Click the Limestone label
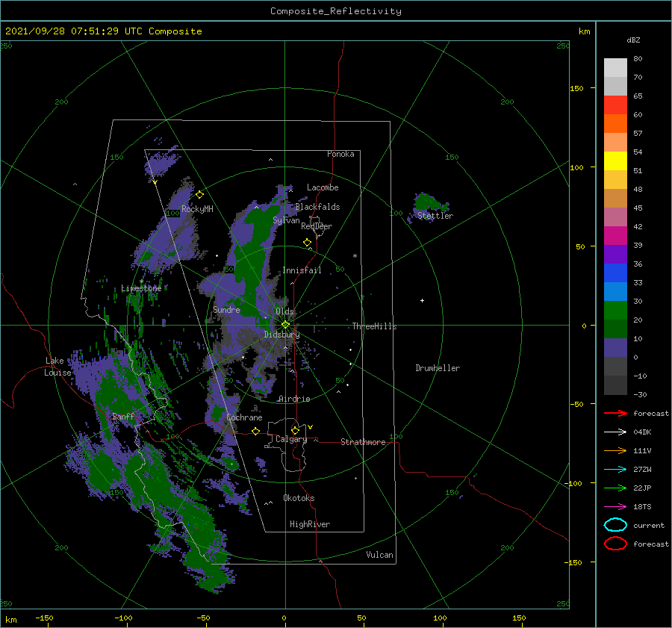The width and height of the screenshot is (672, 628). 141,288
